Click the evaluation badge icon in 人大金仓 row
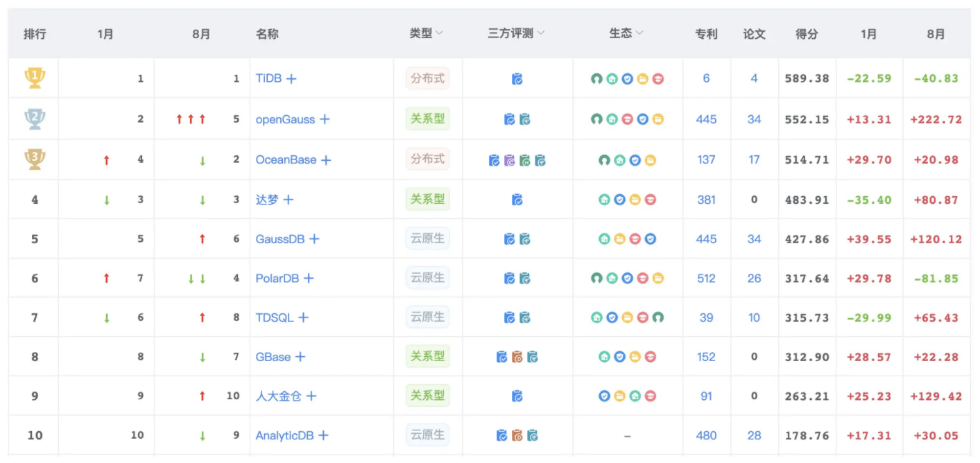The height and width of the screenshot is (463, 980). click(517, 396)
